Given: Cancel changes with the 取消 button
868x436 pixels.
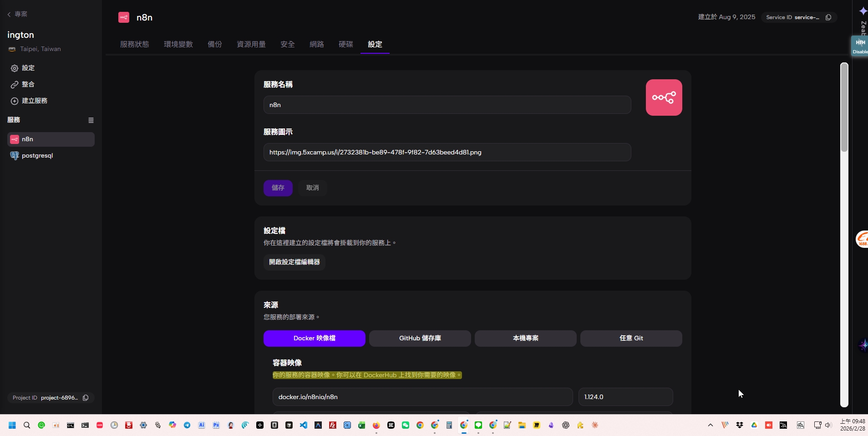Looking at the screenshot, I should click(313, 188).
